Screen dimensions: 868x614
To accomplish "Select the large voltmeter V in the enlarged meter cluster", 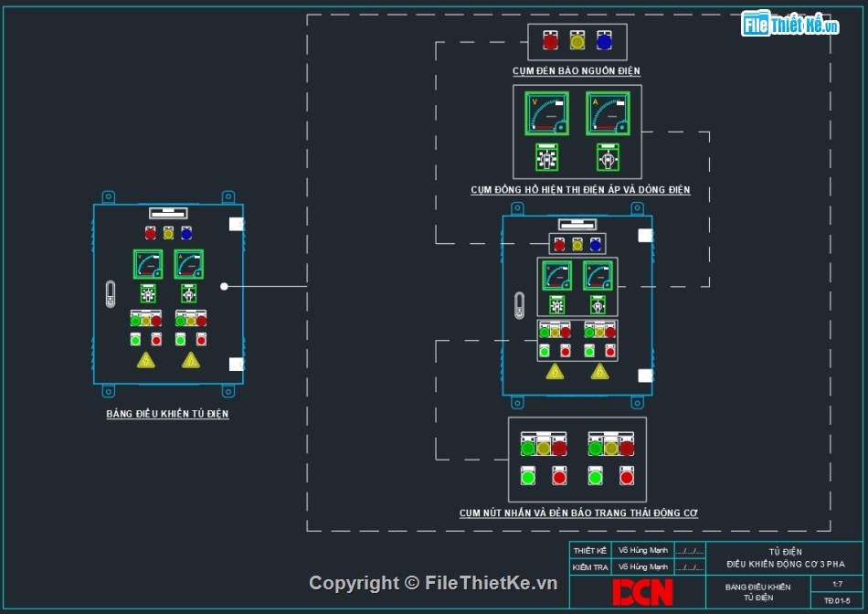I will point(547,113).
